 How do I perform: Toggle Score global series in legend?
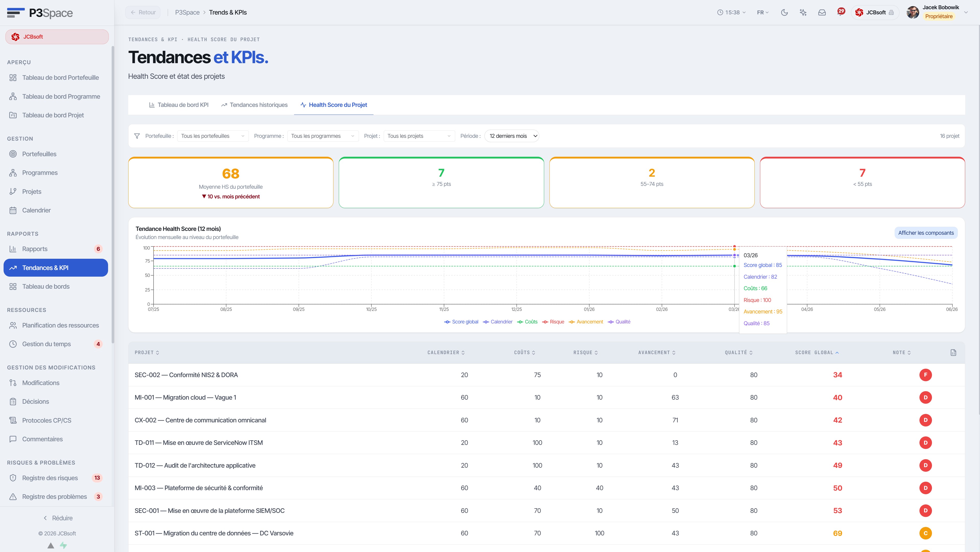(x=461, y=322)
